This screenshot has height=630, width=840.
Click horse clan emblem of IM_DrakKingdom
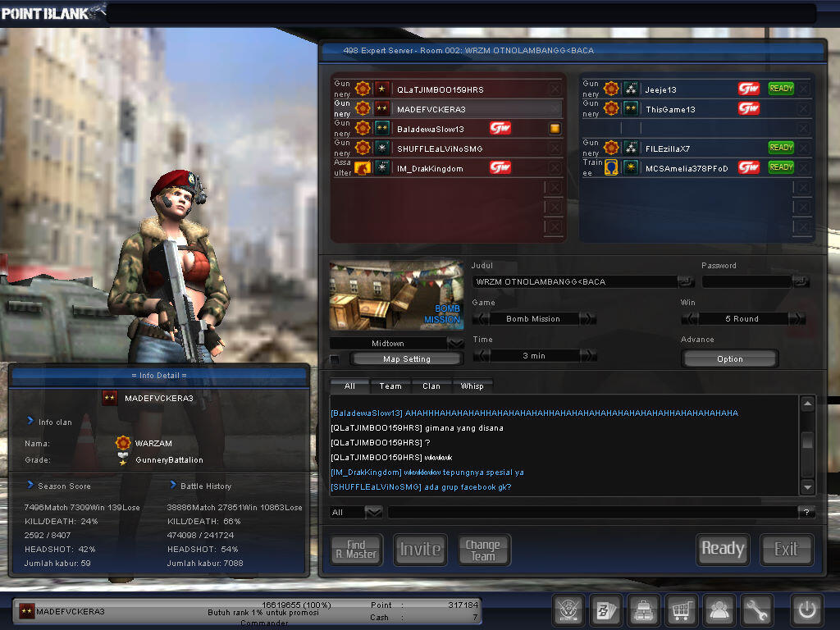tap(363, 167)
